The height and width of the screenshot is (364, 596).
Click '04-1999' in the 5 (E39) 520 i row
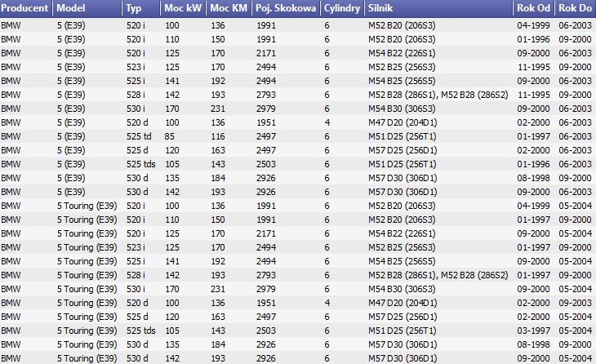[x=533, y=25]
